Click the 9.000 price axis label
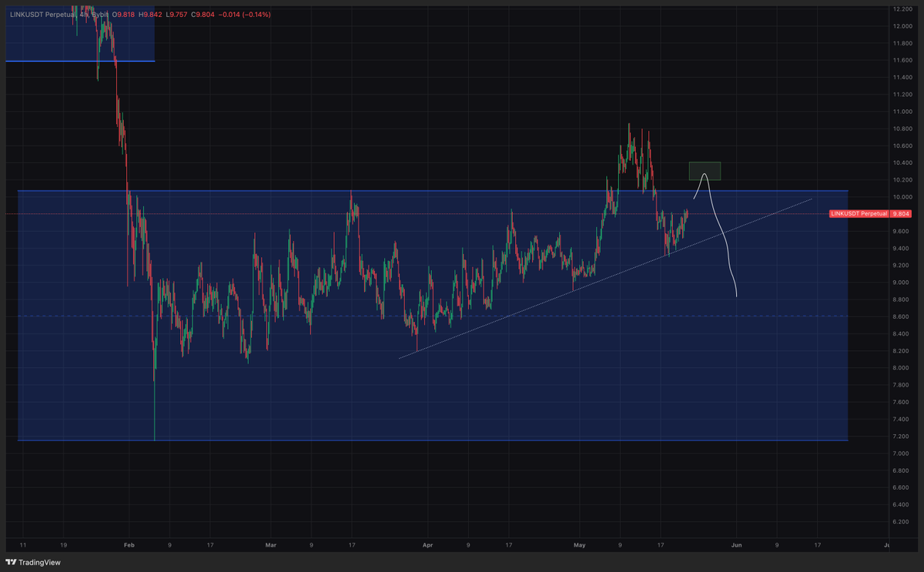 click(x=902, y=283)
